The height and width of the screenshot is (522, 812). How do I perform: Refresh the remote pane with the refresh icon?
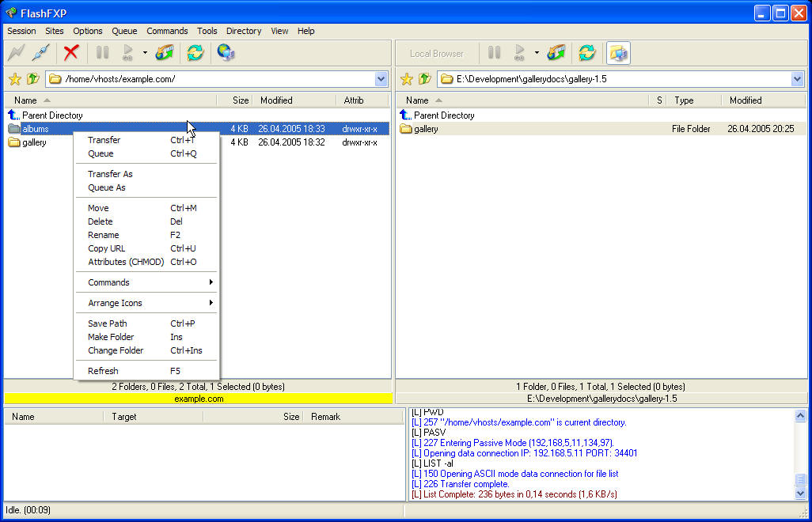click(x=195, y=53)
